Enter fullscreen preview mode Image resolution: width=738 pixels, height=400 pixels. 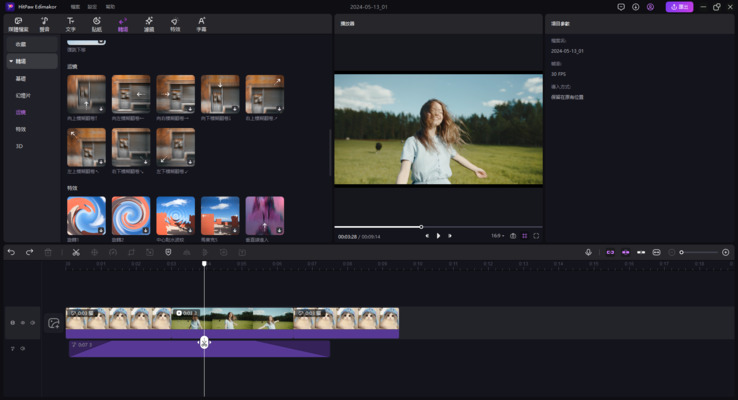[x=536, y=236]
